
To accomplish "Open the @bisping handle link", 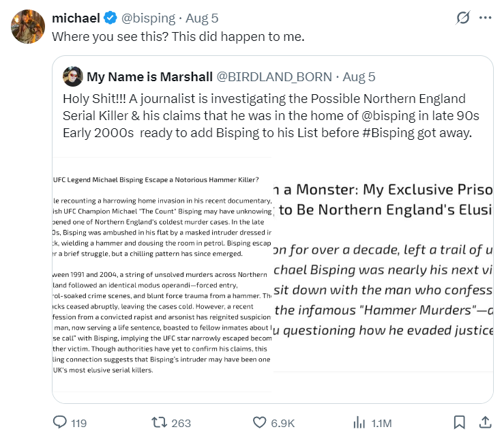I will (148, 18).
